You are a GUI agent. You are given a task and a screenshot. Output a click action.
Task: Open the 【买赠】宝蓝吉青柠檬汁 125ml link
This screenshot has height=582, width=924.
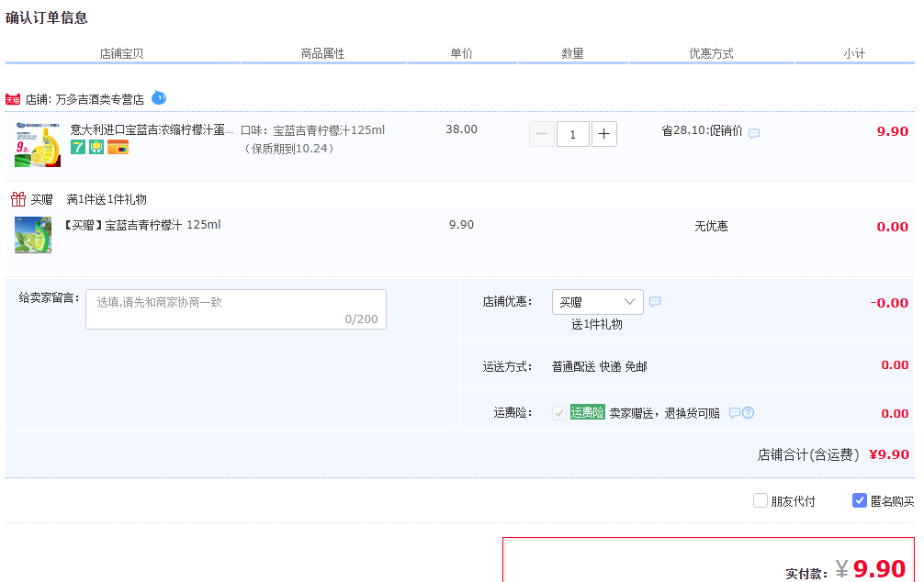pyautogui.click(x=142, y=225)
